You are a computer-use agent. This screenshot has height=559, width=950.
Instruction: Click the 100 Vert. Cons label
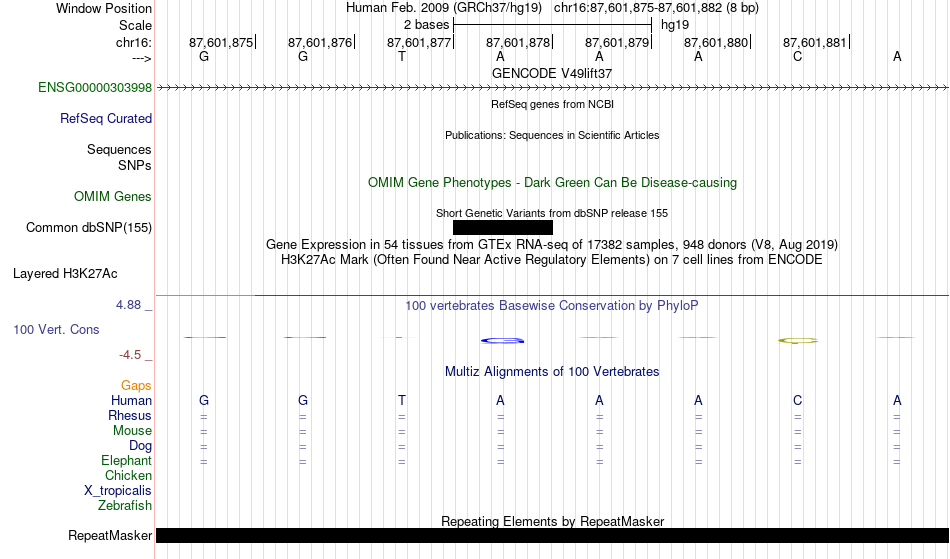(56, 329)
